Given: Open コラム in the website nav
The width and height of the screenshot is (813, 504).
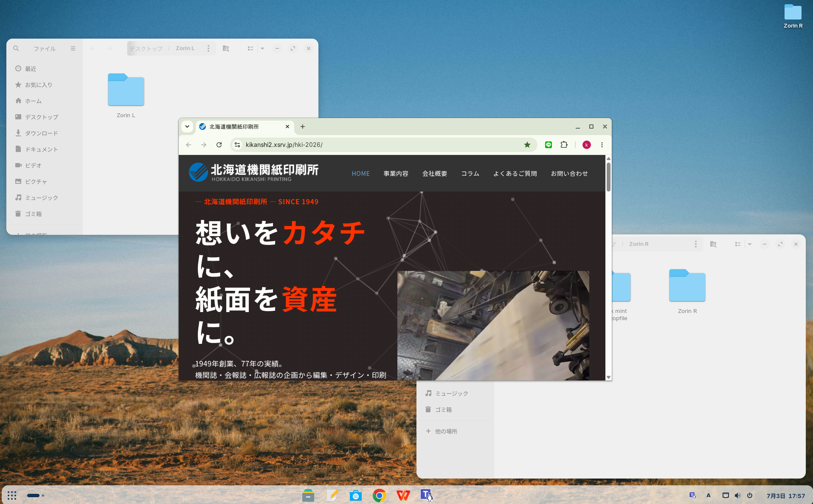Looking at the screenshot, I should 470,174.
